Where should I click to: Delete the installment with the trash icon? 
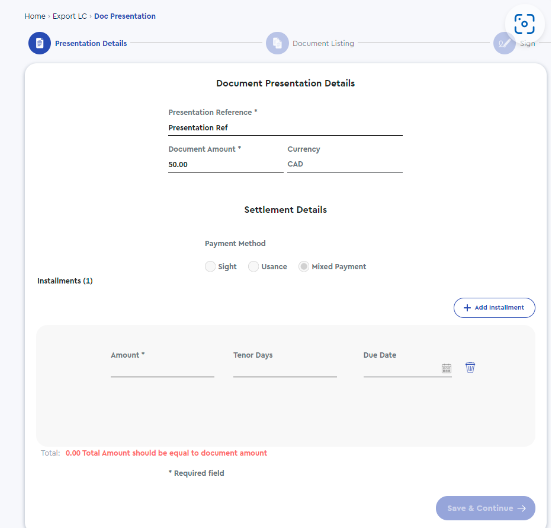point(470,367)
